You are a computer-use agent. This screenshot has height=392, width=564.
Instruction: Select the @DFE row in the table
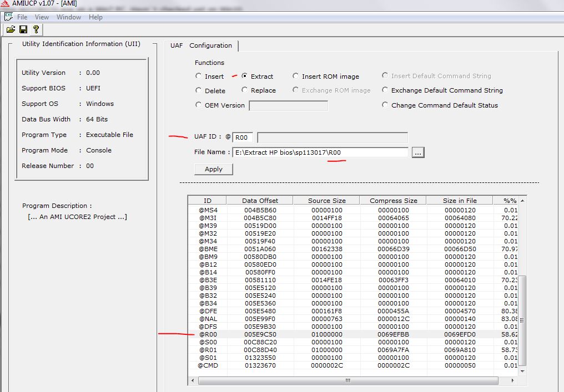(x=353, y=311)
